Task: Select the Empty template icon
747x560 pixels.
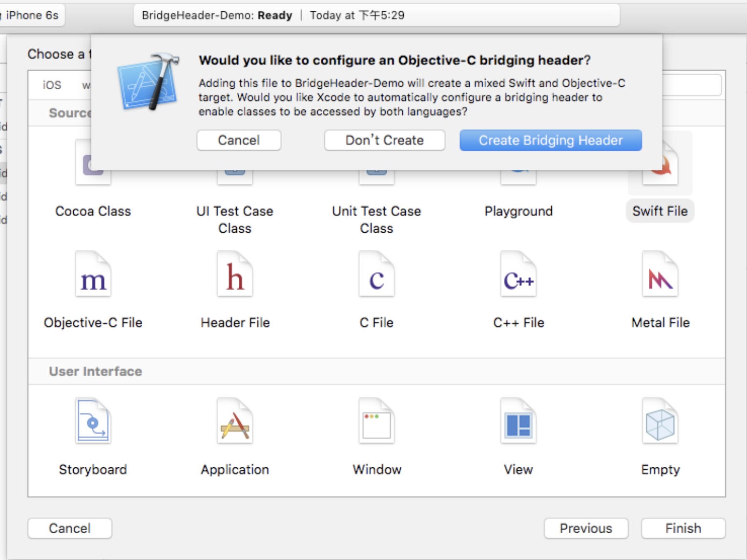Action: click(660, 420)
